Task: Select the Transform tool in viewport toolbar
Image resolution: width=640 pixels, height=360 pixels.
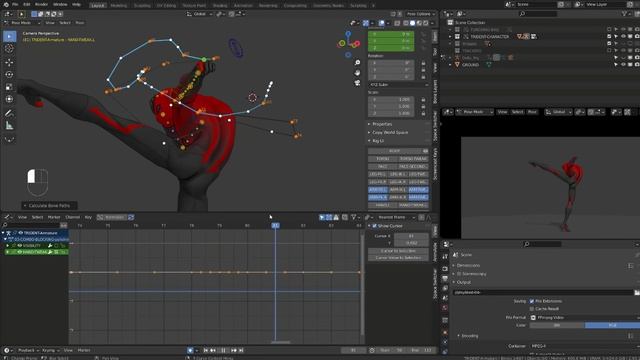Action: click(x=9, y=99)
